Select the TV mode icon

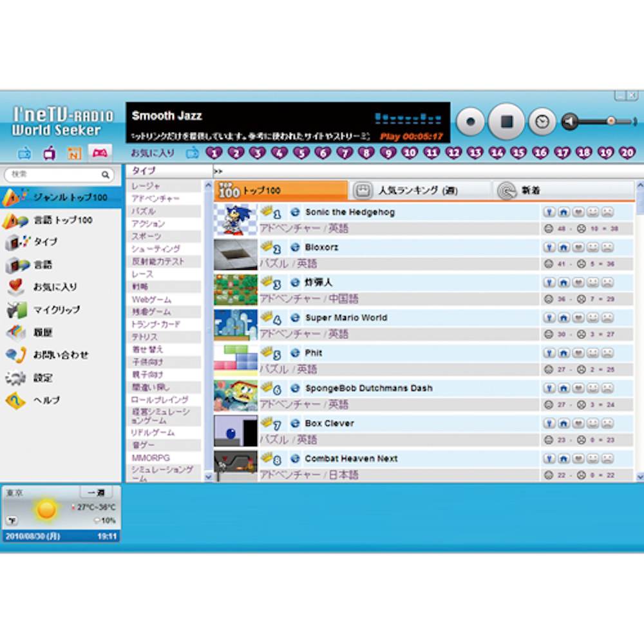tap(50, 154)
